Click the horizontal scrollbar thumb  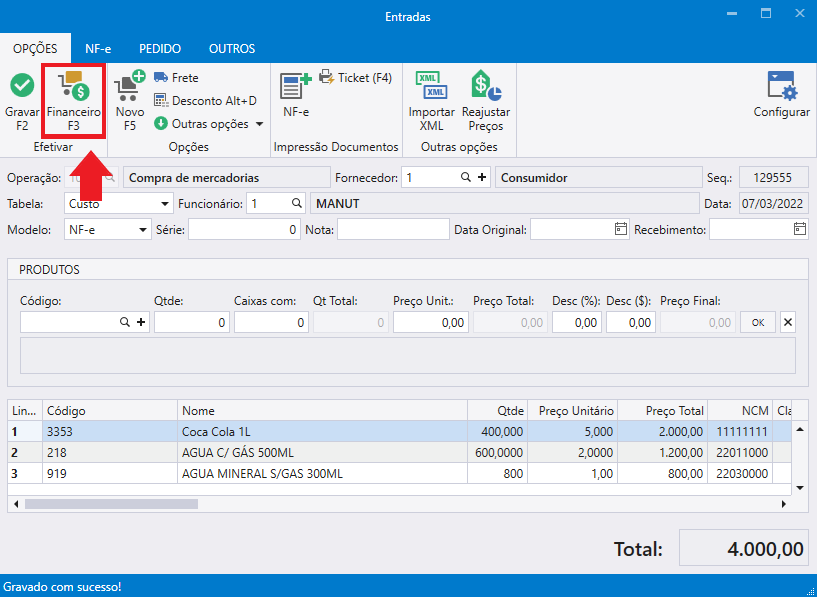[x=112, y=504]
